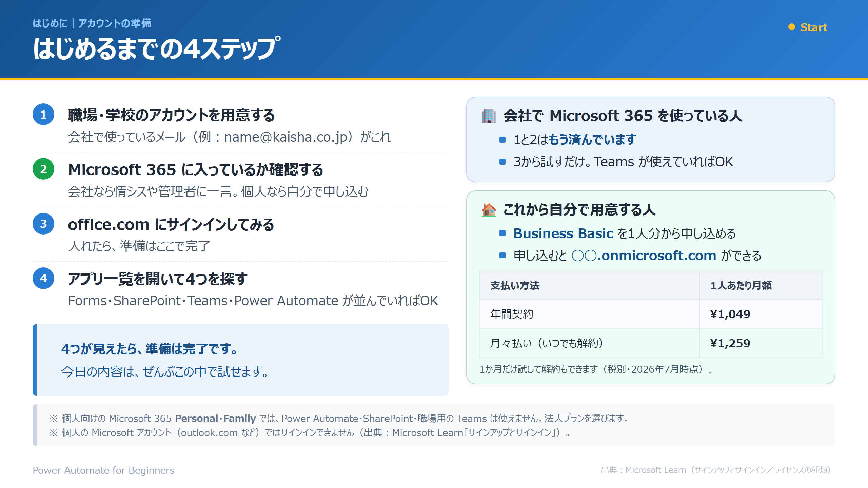Click note '1か月だけ試して解約もできます'
The height and width of the screenshot is (488, 868).
pyautogui.click(x=538, y=369)
